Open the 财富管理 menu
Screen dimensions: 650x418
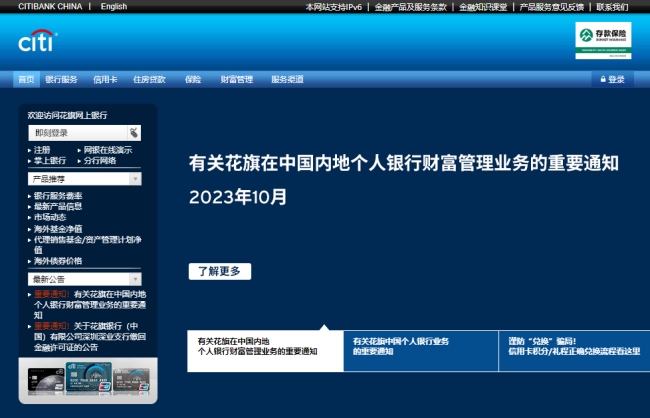(x=237, y=79)
